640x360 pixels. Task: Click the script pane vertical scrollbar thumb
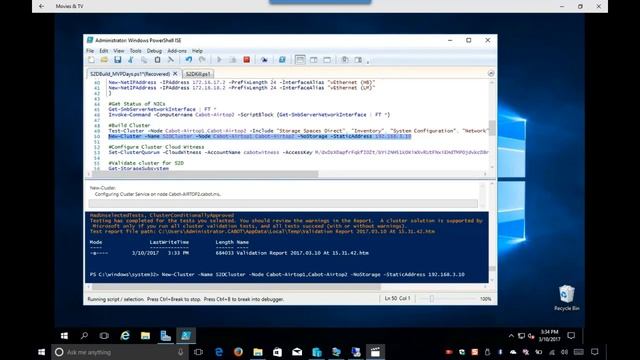(x=492, y=128)
